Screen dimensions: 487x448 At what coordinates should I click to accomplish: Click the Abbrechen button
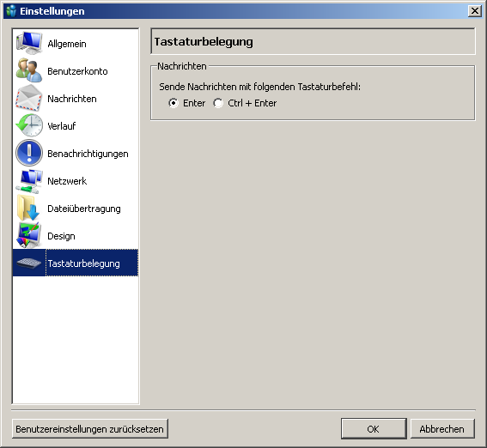click(442, 429)
